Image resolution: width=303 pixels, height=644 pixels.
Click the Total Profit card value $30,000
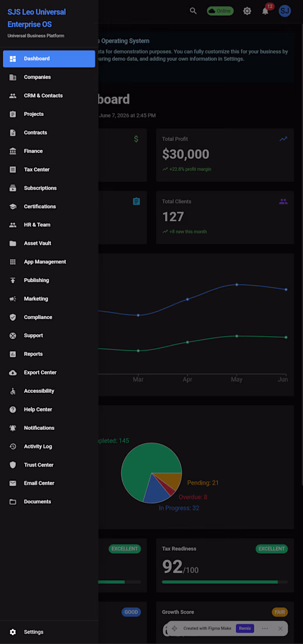pyautogui.click(x=186, y=155)
